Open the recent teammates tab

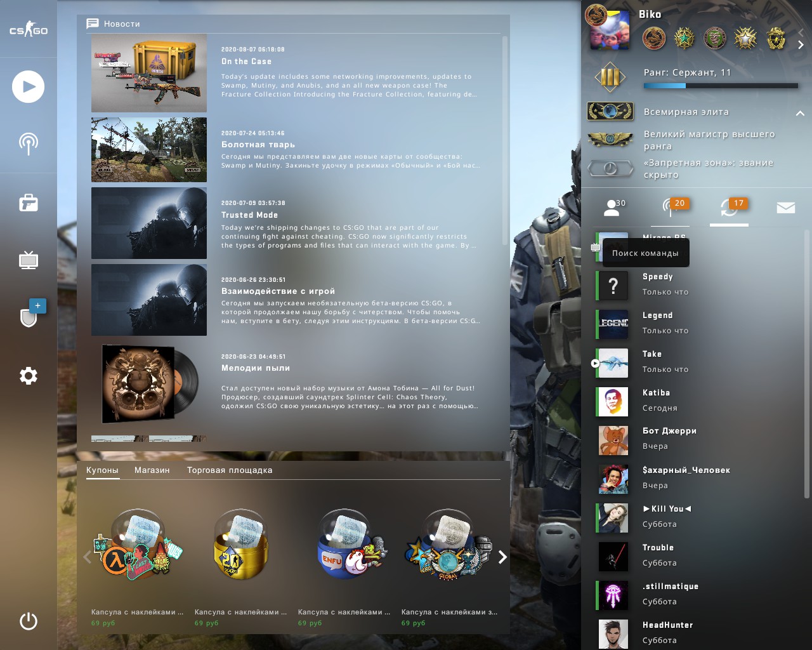point(730,207)
